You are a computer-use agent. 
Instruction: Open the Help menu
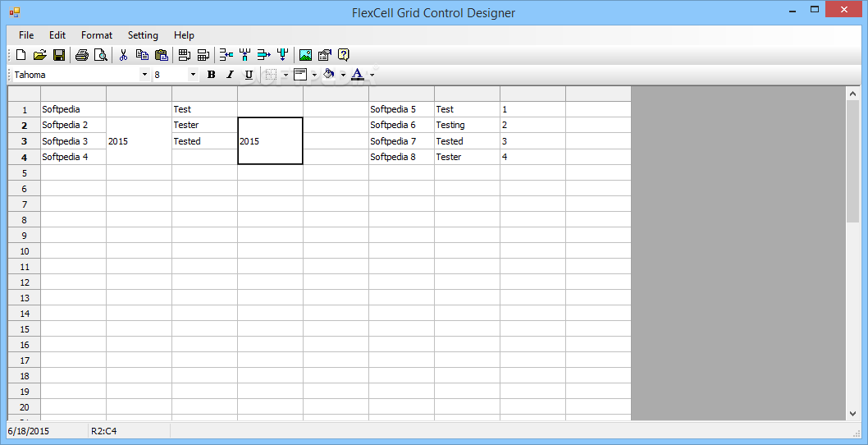(184, 35)
